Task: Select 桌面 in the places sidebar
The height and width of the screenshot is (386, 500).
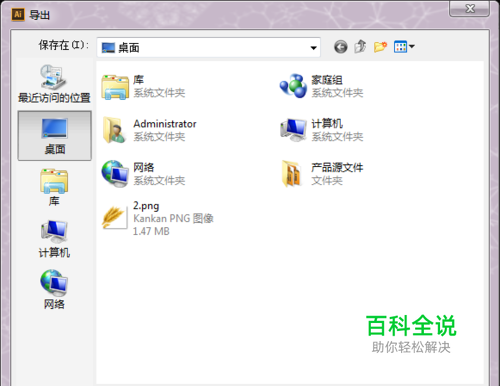Action: coord(54,136)
